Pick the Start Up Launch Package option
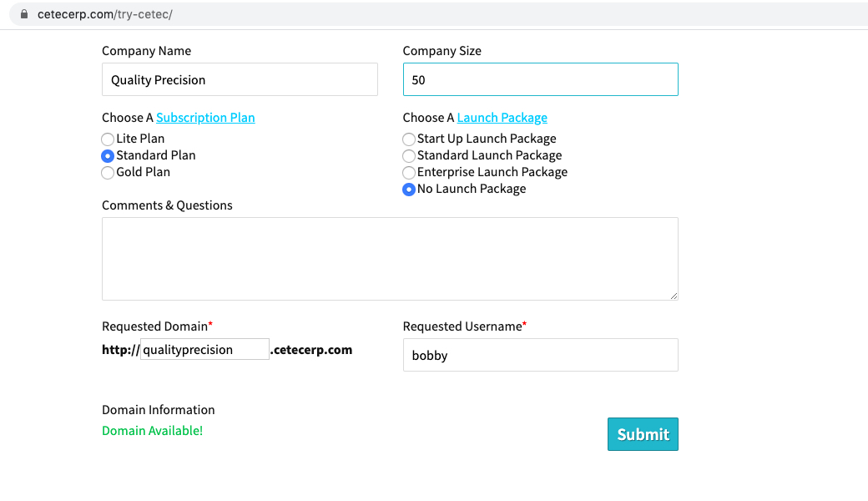This screenshot has width=868, height=501. point(409,139)
